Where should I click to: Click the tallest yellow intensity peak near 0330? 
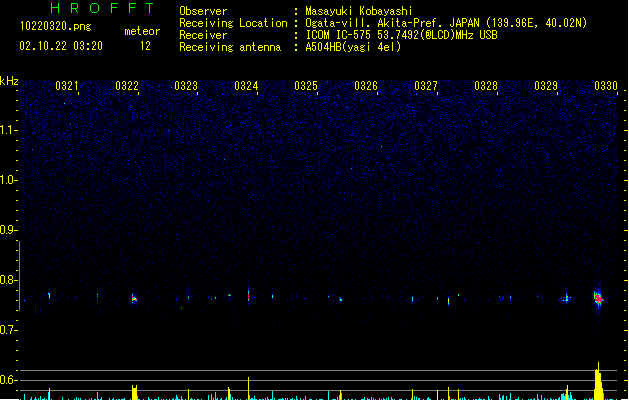tap(598, 381)
